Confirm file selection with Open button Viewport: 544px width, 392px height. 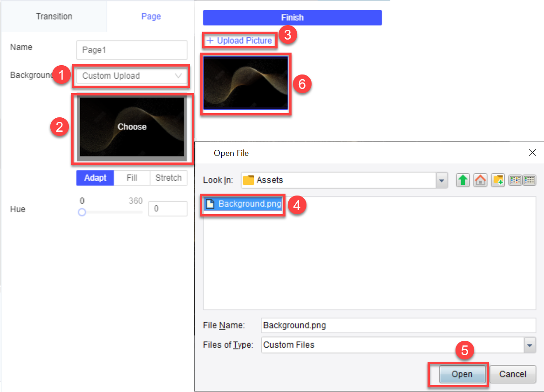coord(462,374)
